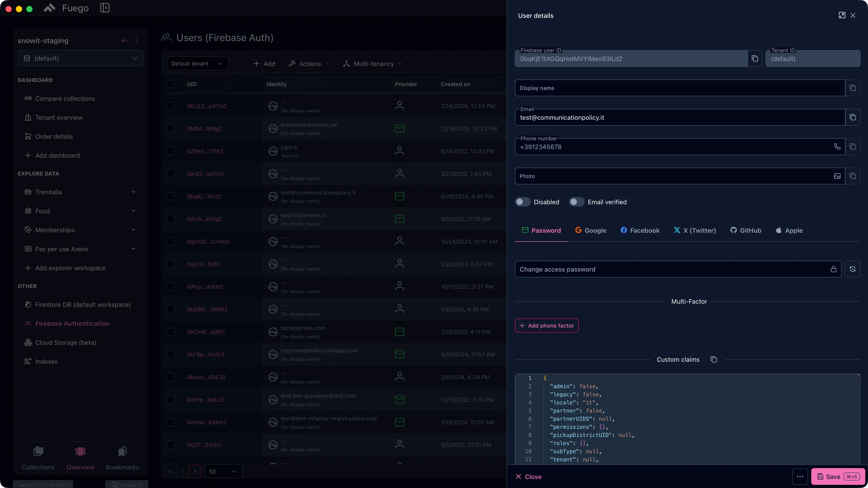Go to next page of users
Image resolution: width=868 pixels, height=488 pixels.
[195, 472]
